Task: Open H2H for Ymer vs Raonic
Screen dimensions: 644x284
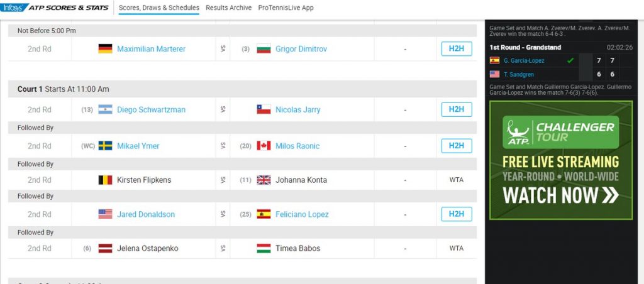Action: [x=457, y=146]
